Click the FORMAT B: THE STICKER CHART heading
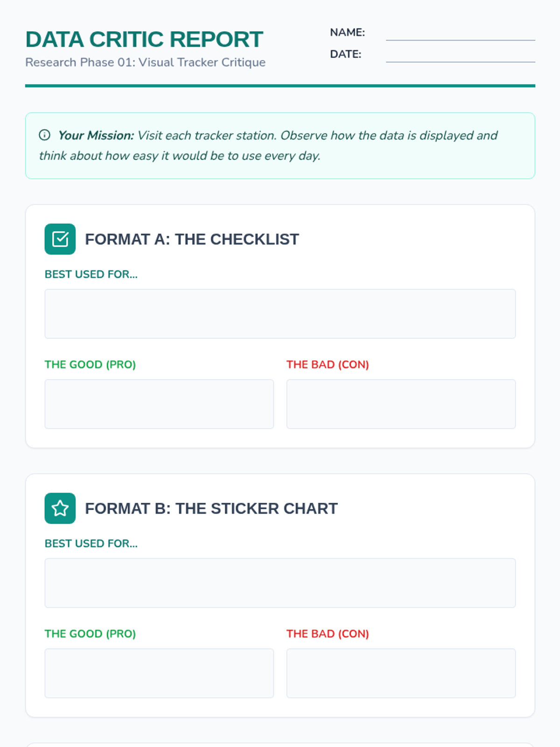This screenshot has height=747, width=560. point(211,508)
